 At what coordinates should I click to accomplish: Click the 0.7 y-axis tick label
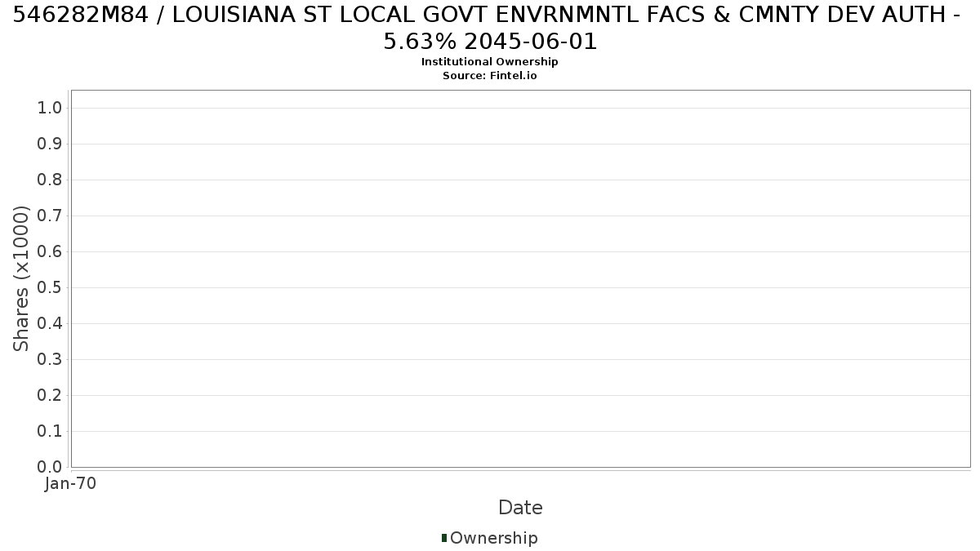tap(51, 216)
